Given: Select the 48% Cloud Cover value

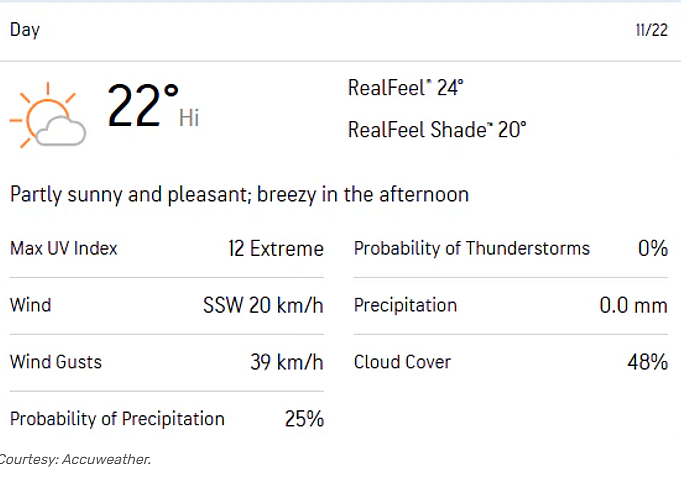Looking at the screenshot, I should (648, 362).
